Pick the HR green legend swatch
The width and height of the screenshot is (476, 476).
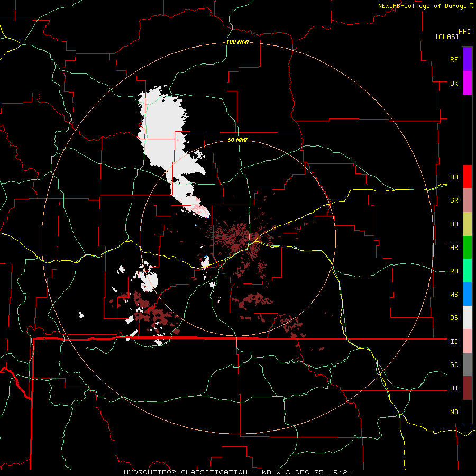point(467,248)
